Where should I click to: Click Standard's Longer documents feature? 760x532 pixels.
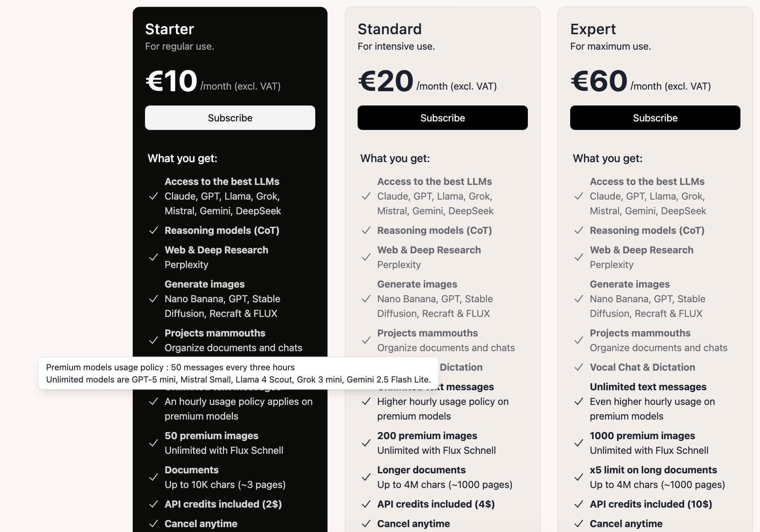click(x=421, y=470)
